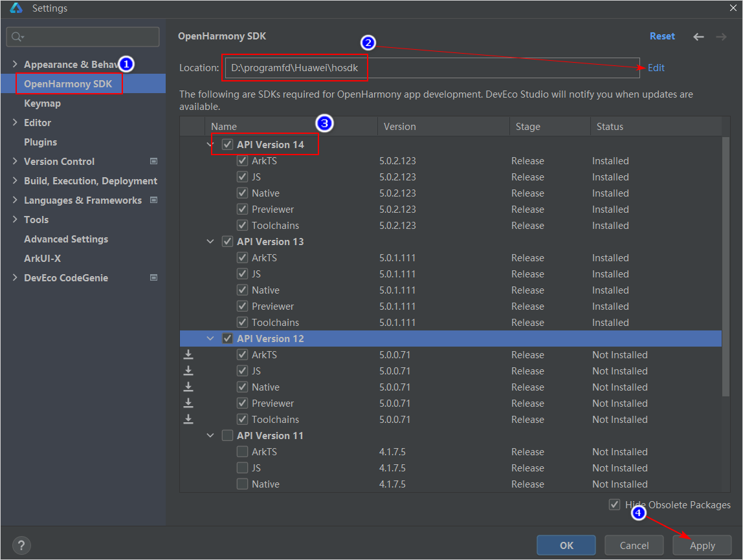Go back with the left arrow icon
The height and width of the screenshot is (560, 743).
pyautogui.click(x=698, y=37)
